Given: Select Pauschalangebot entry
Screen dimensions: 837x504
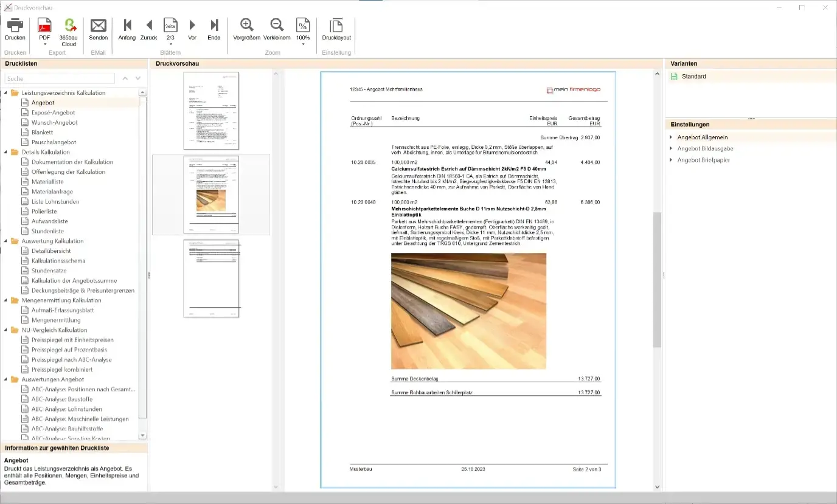Looking at the screenshot, I should (54, 142).
